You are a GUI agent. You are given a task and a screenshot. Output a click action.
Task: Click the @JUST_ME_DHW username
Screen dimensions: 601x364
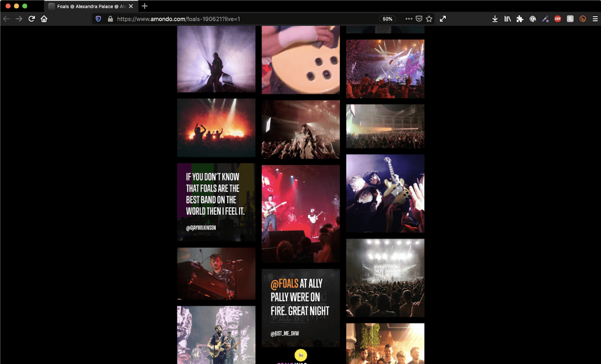[285, 334]
